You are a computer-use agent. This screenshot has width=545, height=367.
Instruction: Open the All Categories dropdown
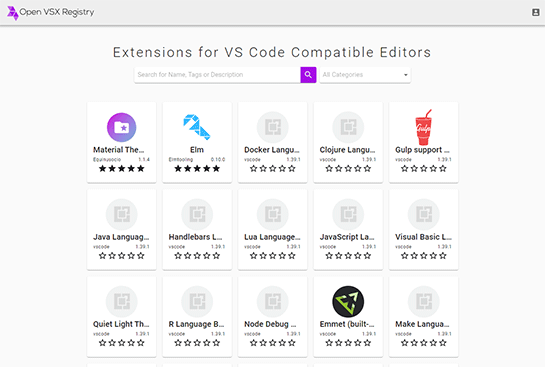[365, 75]
